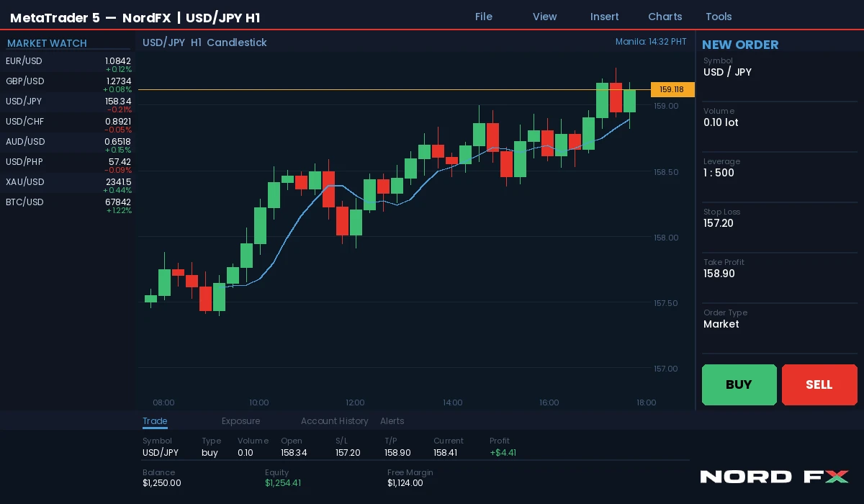Select GBP/USD in Market Watch

coord(68,84)
